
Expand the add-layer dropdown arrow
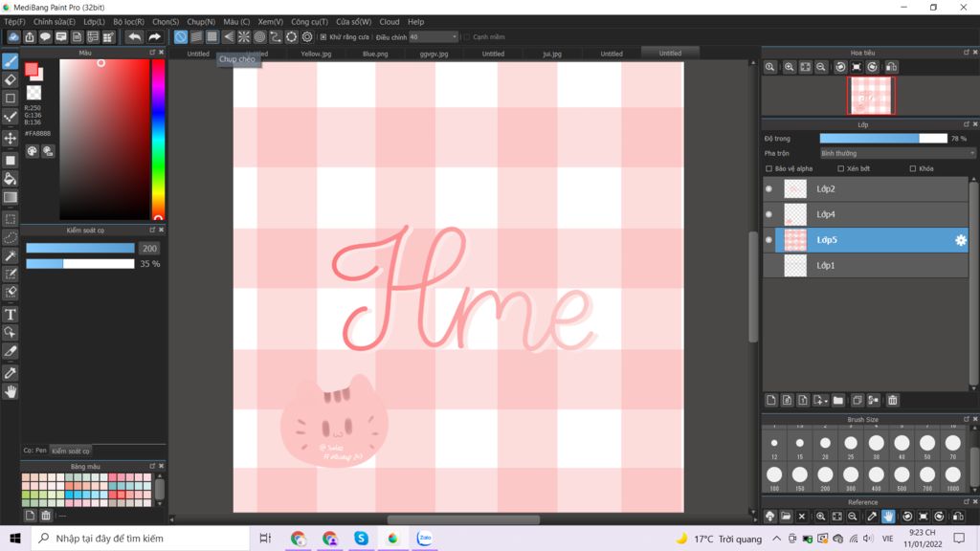(826, 401)
